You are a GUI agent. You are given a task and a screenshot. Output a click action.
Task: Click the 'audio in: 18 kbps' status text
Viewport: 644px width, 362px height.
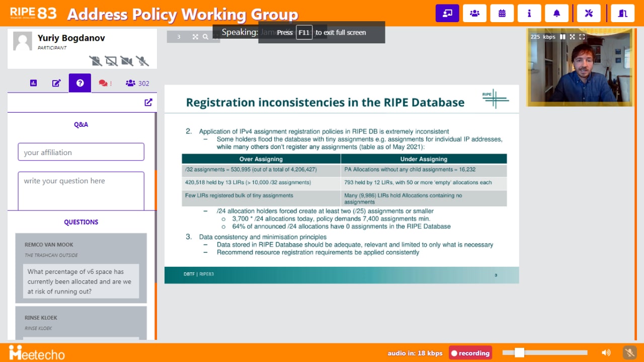(415, 353)
